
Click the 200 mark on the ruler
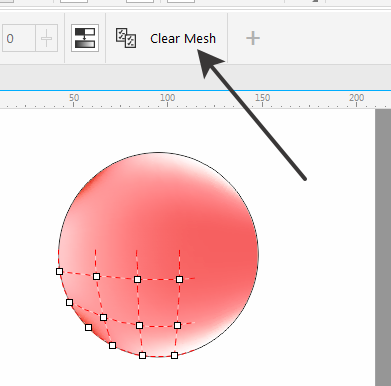357,98
